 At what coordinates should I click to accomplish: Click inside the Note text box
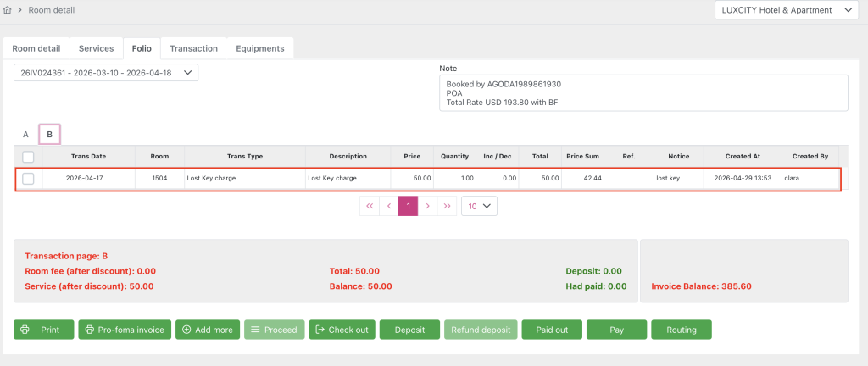[x=643, y=93]
